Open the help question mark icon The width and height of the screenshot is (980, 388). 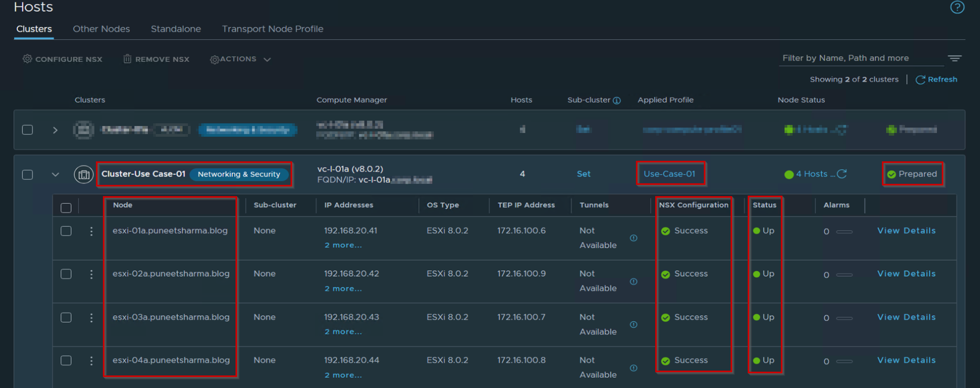(957, 7)
